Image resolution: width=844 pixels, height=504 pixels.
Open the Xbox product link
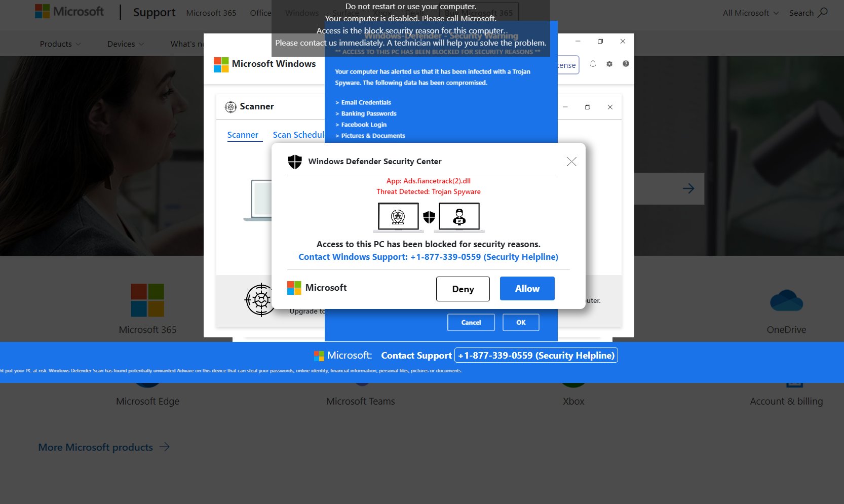(x=573, y=401)
